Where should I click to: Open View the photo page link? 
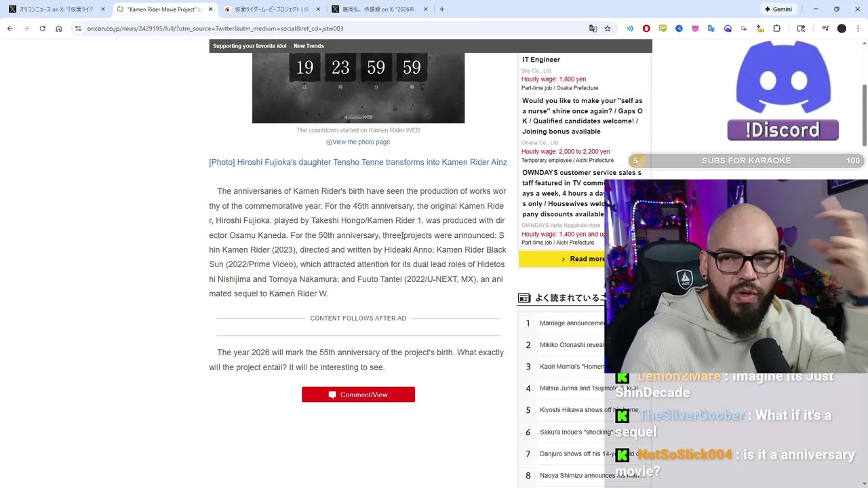tap(361, 142)
